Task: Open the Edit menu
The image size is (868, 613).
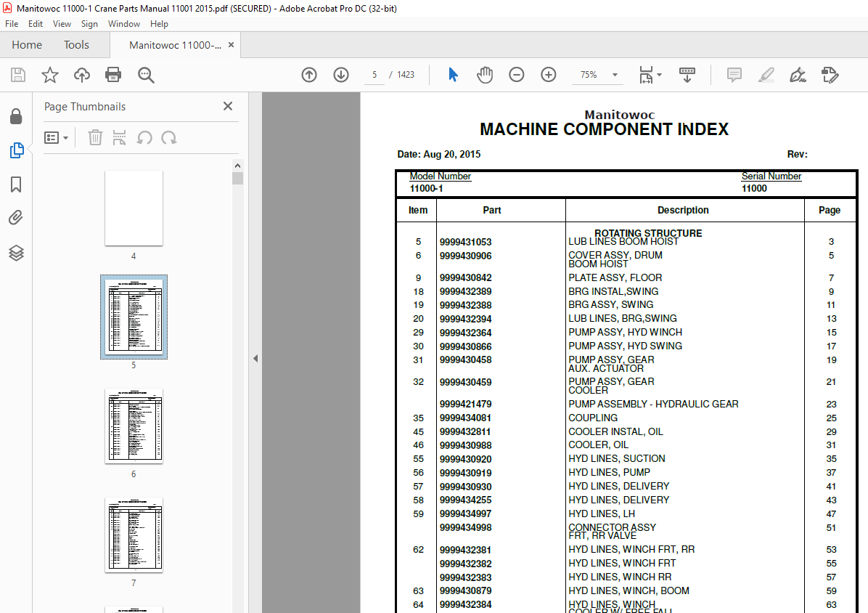Action: coord(36,24)
